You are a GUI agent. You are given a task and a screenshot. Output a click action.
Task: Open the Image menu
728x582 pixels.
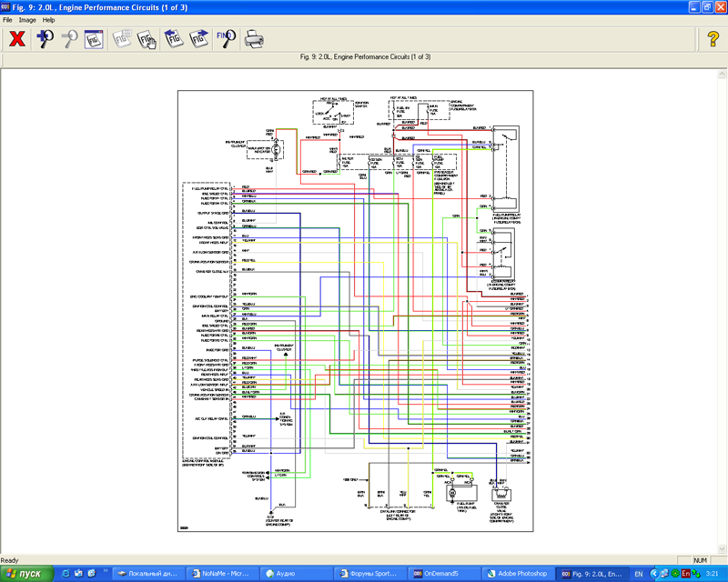[x=27, y=19]
